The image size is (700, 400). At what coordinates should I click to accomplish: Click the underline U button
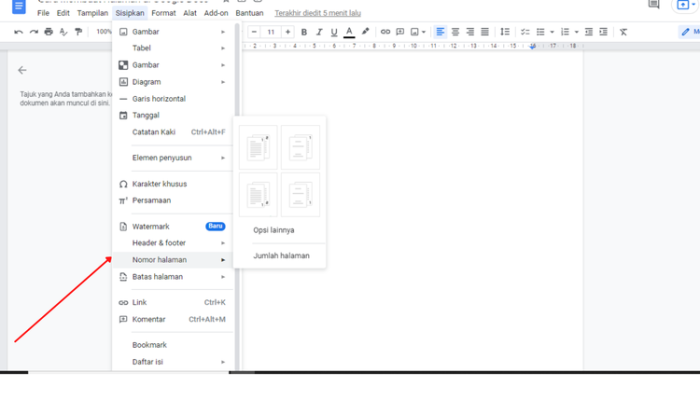(333, 32)
